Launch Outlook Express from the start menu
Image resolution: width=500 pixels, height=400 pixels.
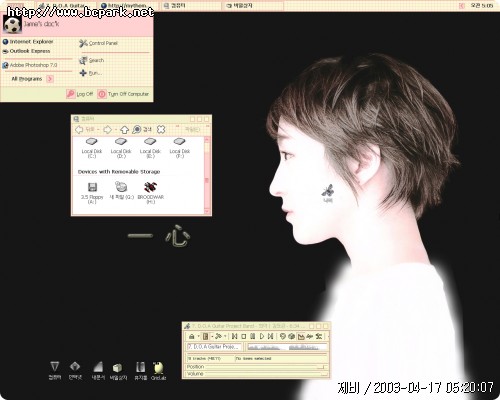(x=26, y=51)
